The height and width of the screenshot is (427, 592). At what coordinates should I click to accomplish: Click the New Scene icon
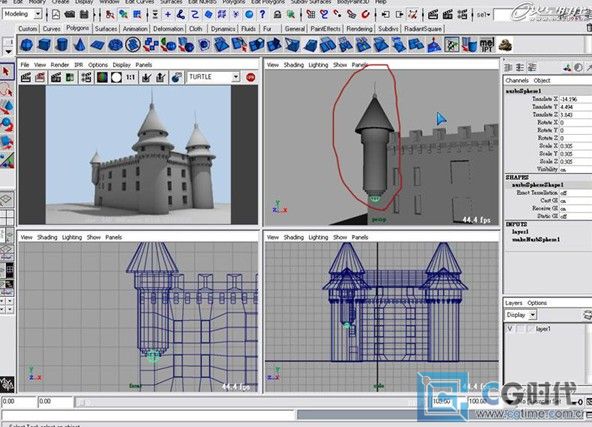click(x=56, y=15)
